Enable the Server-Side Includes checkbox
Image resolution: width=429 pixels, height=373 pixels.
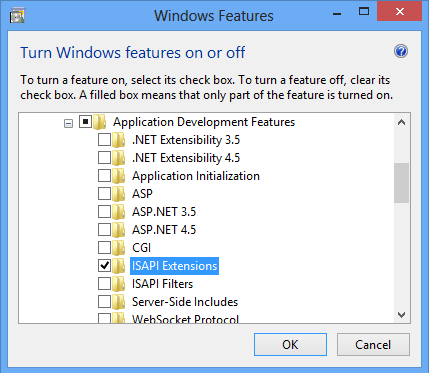point(104,302)
